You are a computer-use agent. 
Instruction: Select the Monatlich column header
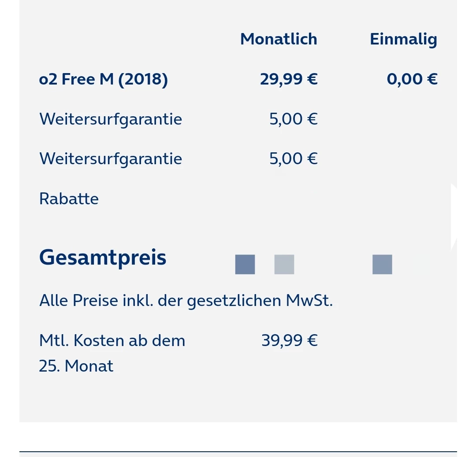[x=279, y=39]
